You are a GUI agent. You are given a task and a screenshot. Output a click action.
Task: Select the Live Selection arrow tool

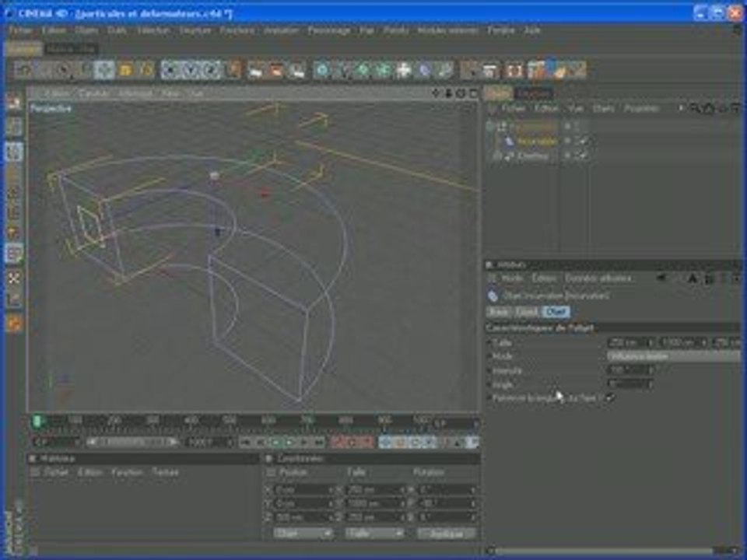64,70
